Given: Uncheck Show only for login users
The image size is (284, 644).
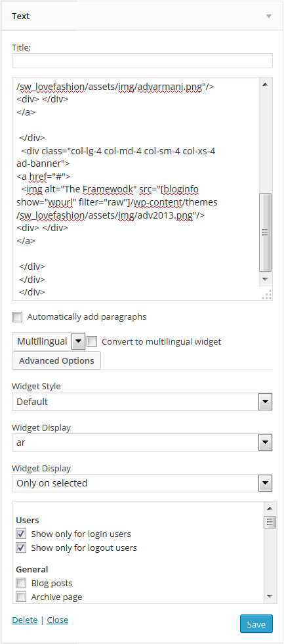Looking at the screenshot, I should (x=21, y=534).
